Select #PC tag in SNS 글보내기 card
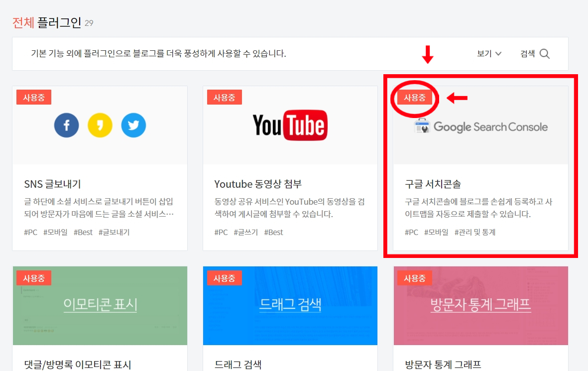This screenshot has height=371, width=588. coord(31,232)
